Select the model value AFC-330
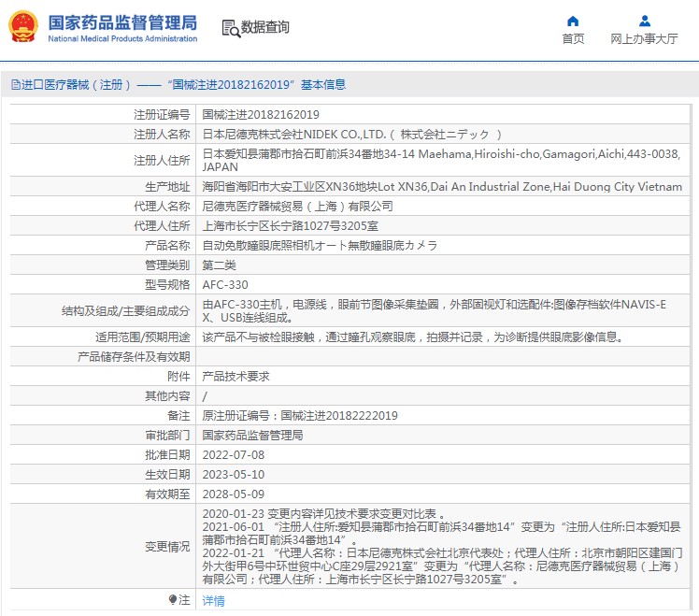The image size is (699, 616). pyautogui.click(x=226, y=284)
